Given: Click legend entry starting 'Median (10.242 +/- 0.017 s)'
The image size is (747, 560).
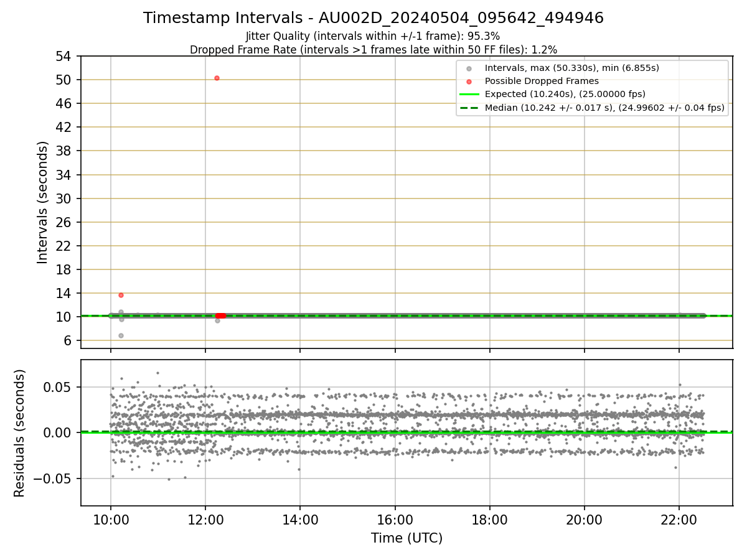Looking at the screenshot, I should pos(604,108).
